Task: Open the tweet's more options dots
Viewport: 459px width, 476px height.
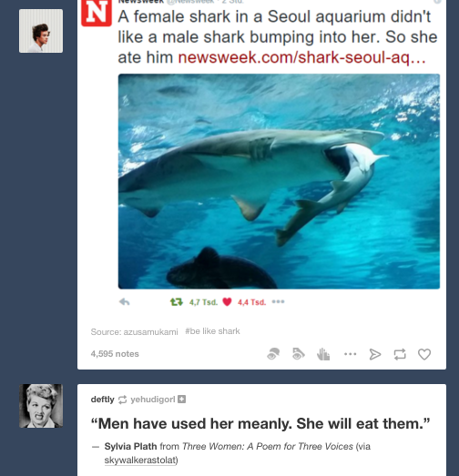Action: click(x=278, y=302)
